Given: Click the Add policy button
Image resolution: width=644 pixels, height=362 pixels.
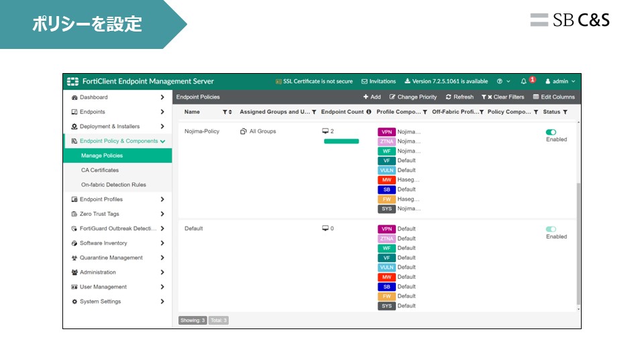Looking at the screenshot, I should 372,97.
